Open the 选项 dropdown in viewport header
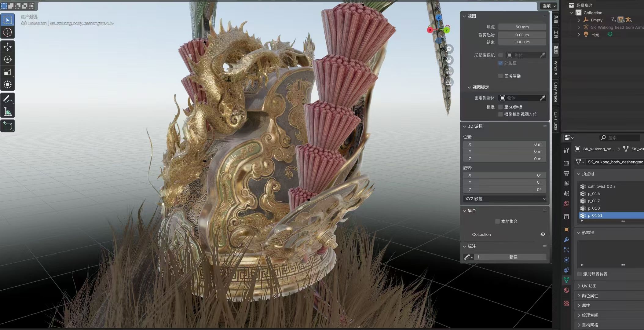644x330 pixels. (549, 6)
